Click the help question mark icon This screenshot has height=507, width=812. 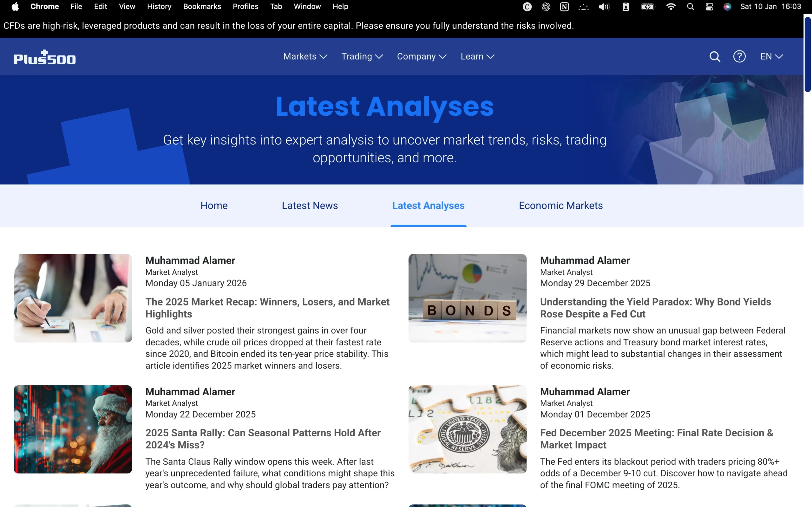(739, 56)
